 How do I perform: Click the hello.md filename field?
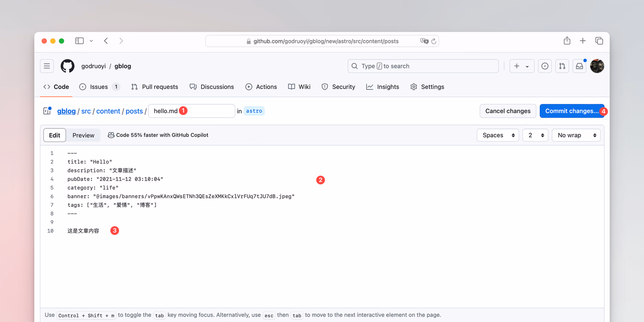coord(191,111)
